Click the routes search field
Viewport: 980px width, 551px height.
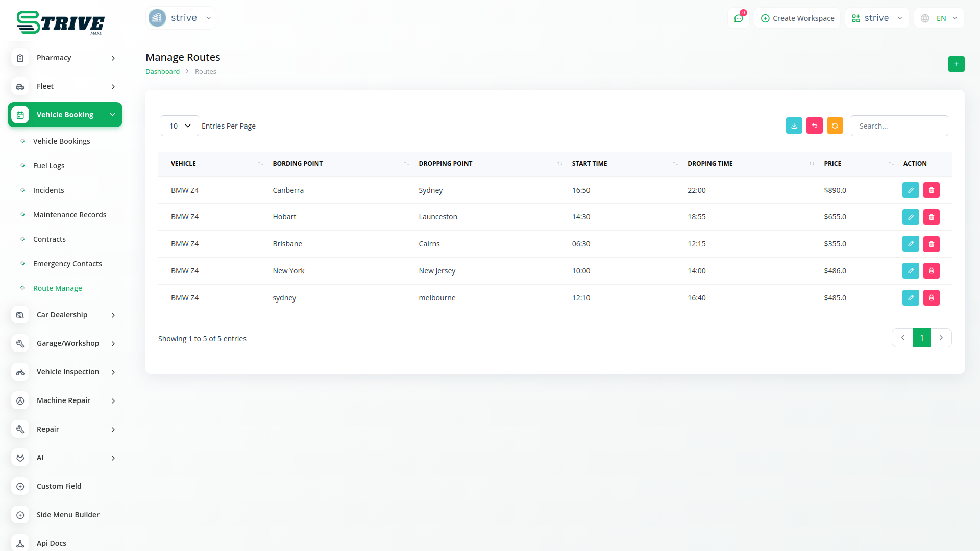pyautogui.click(x=899, y=126)
